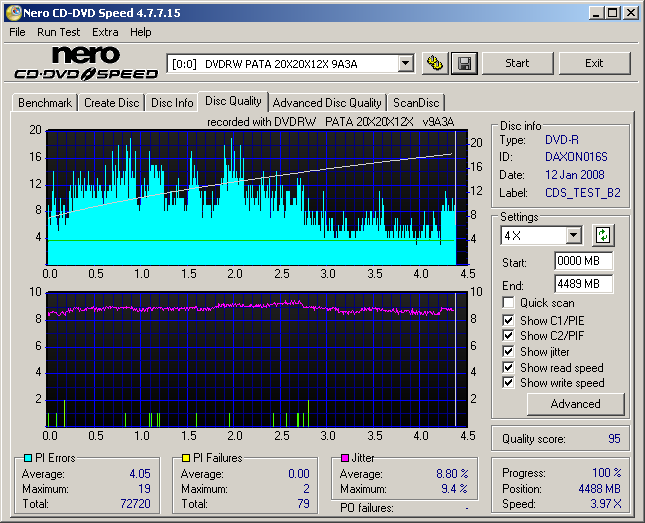Switch to the Create Disc tab
The width and height of the screenshot is (645, 523).
111,102
